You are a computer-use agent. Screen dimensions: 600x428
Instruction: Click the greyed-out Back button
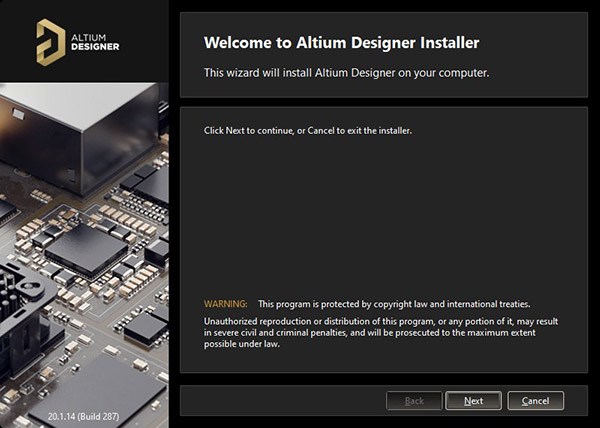pyautogui.click(x=413, y=401)
